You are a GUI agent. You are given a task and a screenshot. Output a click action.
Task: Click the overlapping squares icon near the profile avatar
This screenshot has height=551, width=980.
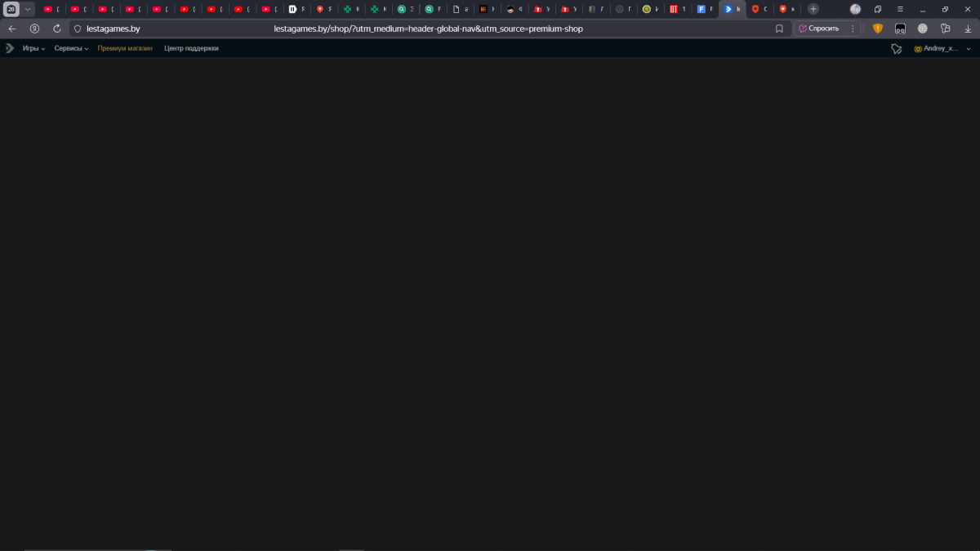[878, 9]
